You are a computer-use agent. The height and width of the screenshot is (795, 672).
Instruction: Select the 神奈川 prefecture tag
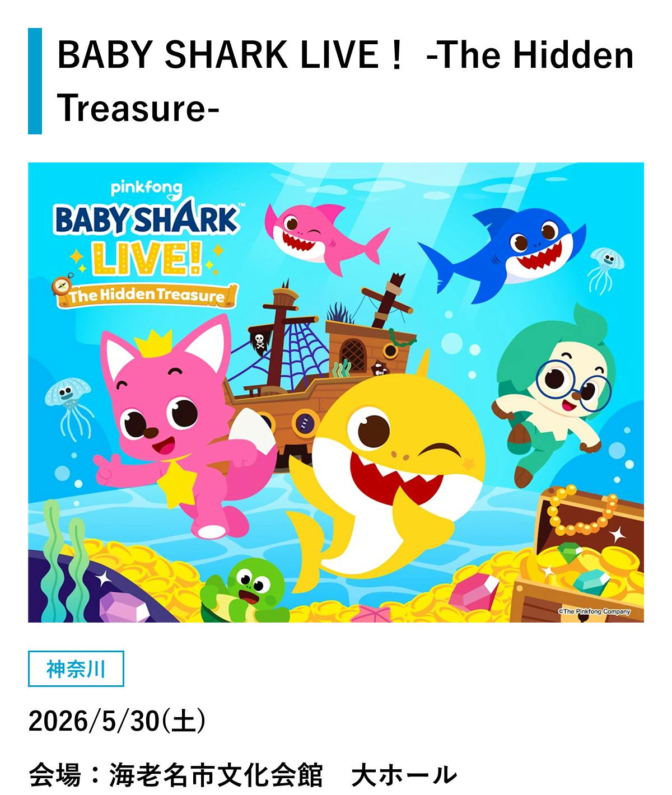(x=76, y=668)
